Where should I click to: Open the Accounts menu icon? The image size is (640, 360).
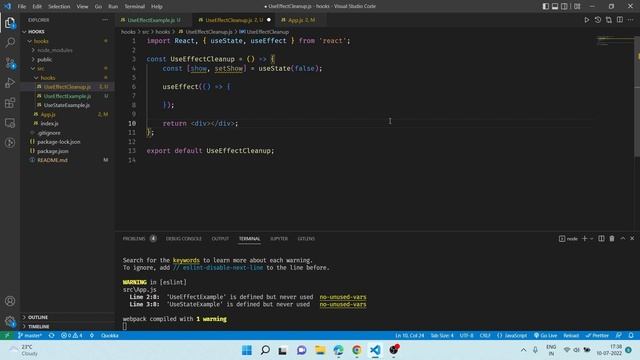10,301
